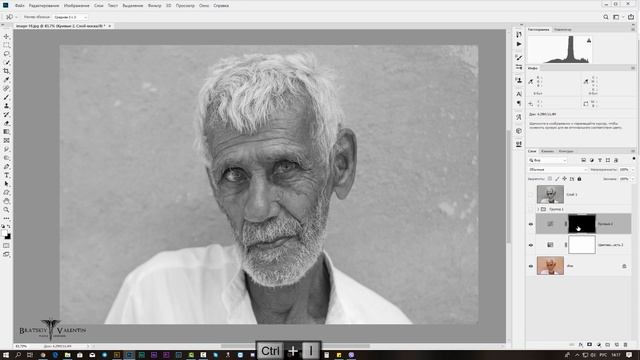Select the Lasso tool

7,53
